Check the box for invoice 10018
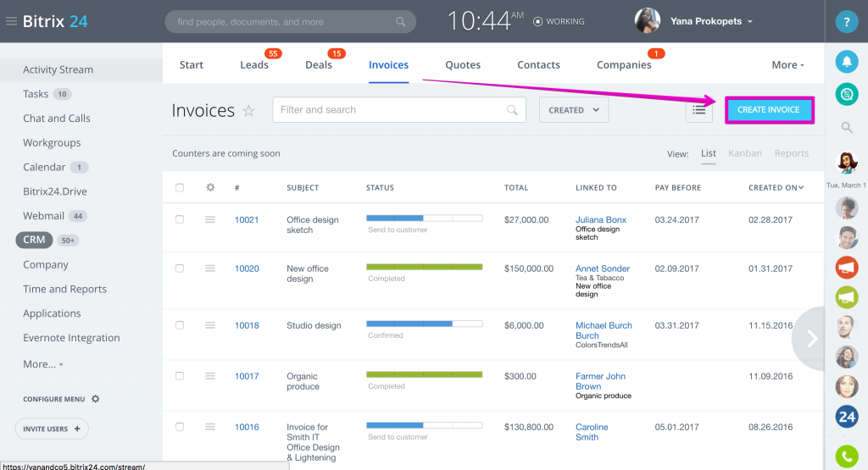Screen dimensions: 868x470 click(x=180, y=325)
